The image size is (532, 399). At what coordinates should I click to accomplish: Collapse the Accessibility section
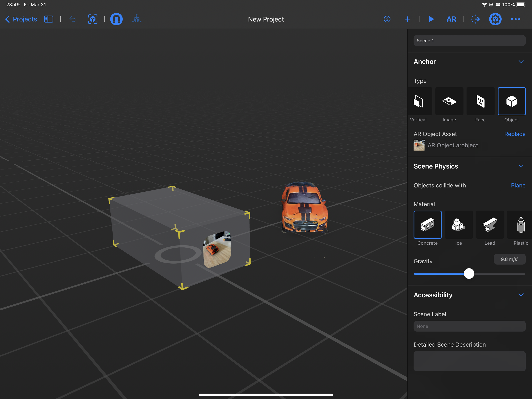point(521,295)
